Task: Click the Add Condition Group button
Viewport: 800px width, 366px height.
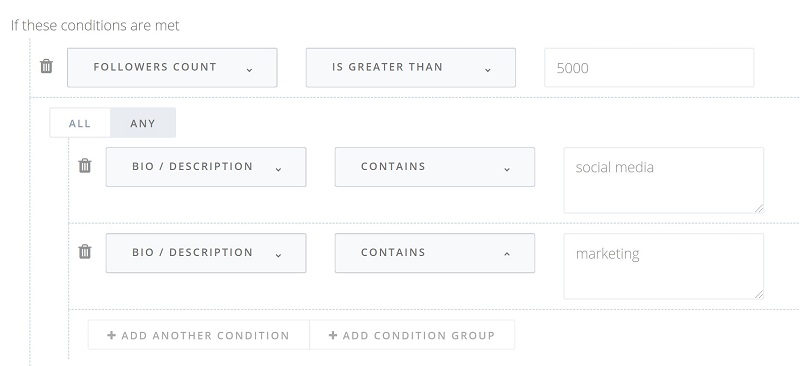Action: coord(412,335)
